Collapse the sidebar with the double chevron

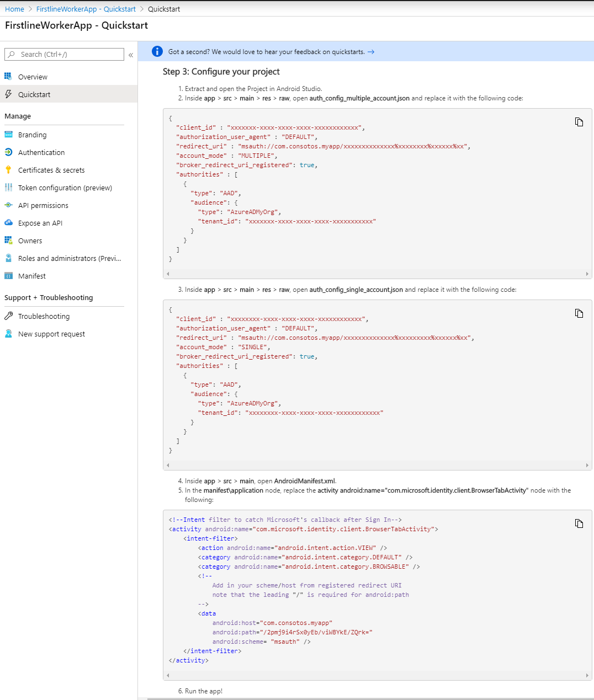131,55
